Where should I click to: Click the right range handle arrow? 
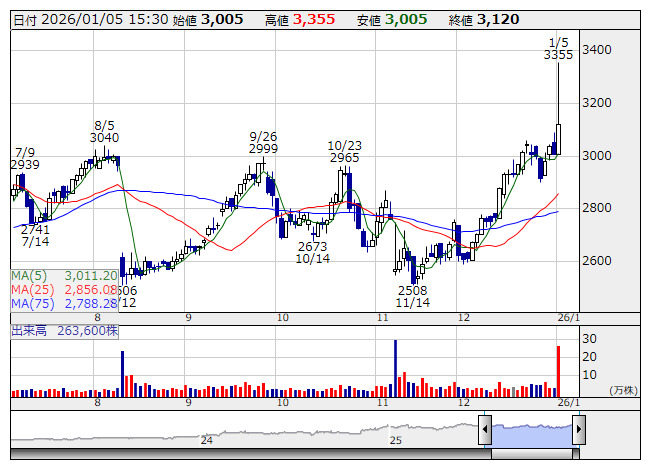tap(578, 431)
